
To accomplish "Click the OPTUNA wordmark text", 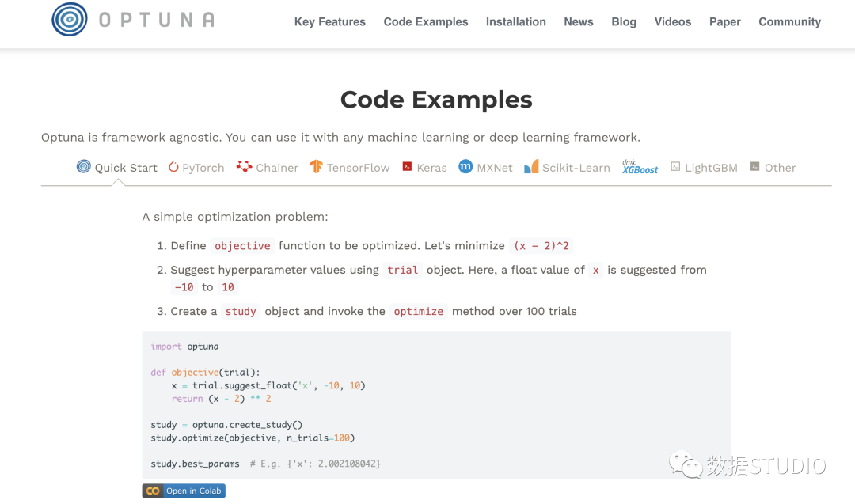I will (157, 20).
